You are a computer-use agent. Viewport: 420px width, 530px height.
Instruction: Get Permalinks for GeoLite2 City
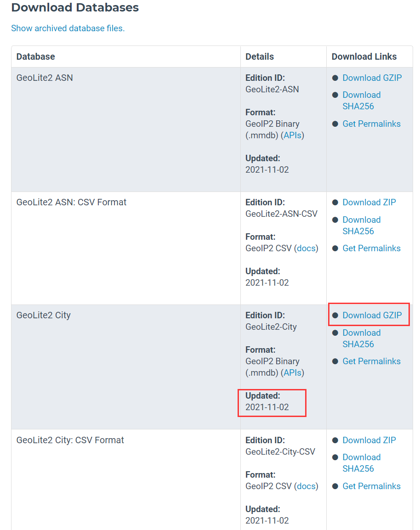click(x=371, y=361)
